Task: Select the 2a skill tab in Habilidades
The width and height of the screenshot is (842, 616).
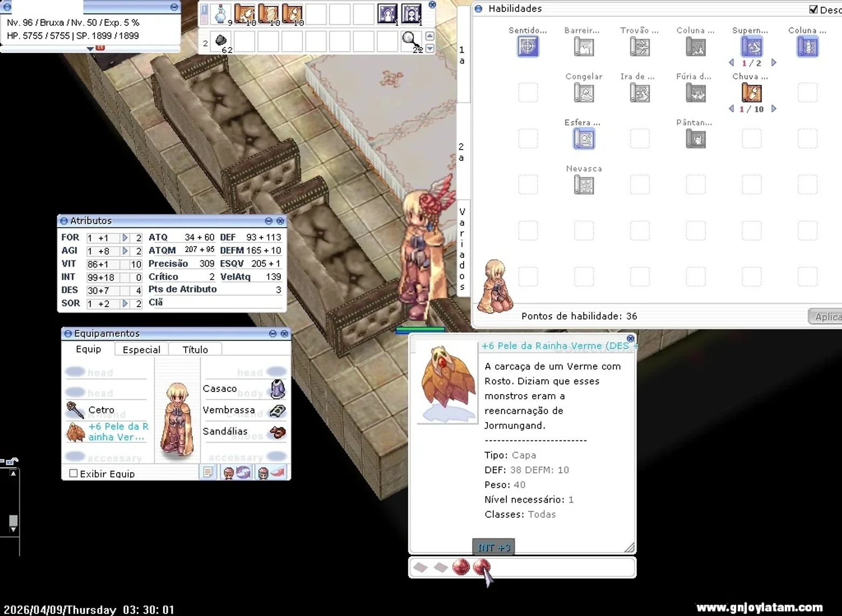Action: coord(461,152)
